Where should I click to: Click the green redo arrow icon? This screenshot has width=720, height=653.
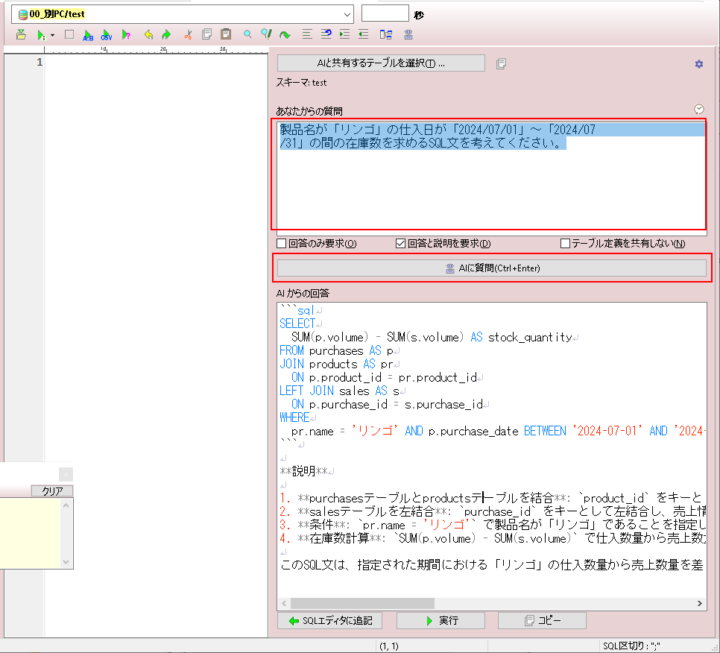click(x=166, y=34)
